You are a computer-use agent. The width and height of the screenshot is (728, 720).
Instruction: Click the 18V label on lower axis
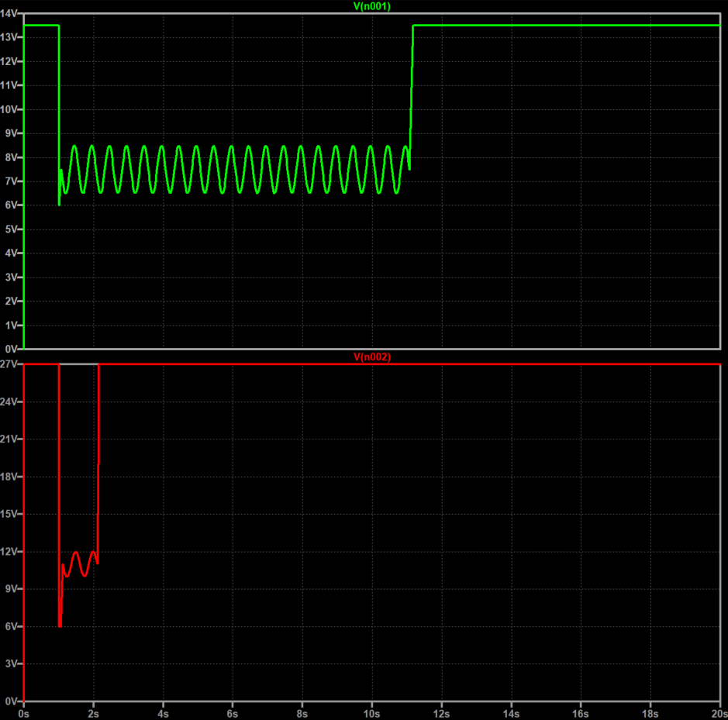click(x=9, y=477)
